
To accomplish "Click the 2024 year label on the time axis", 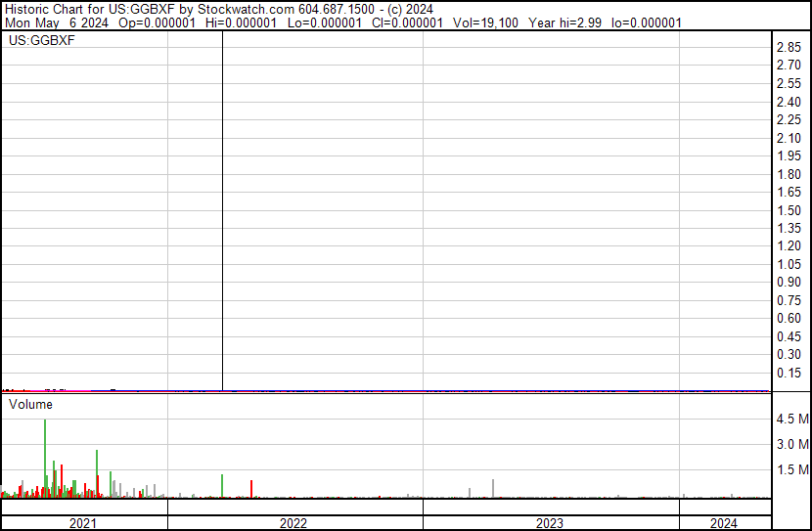I will click(723, 523).
